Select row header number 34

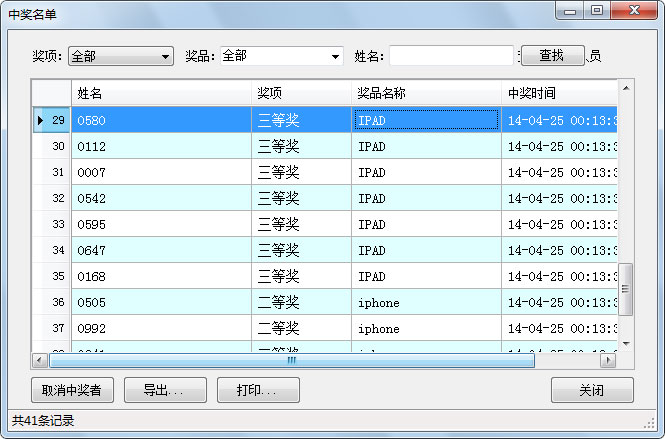tap(52, 250)
